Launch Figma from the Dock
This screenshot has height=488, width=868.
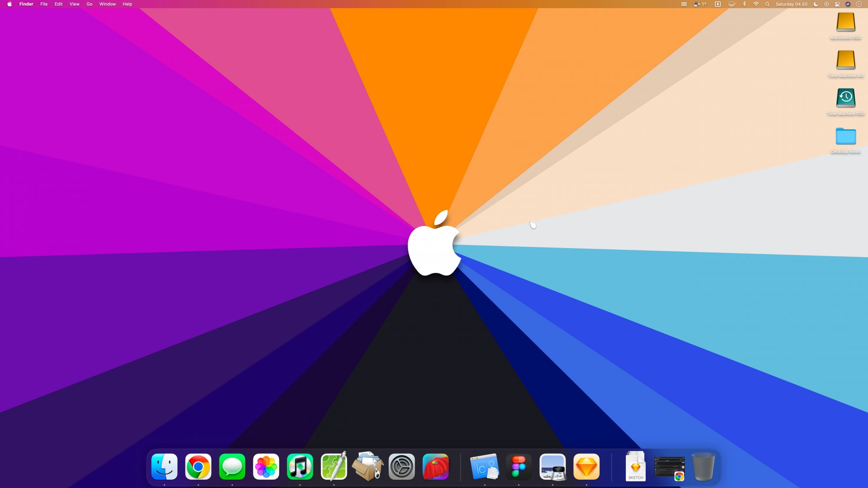pyautogui.click(x=519, y=467)
